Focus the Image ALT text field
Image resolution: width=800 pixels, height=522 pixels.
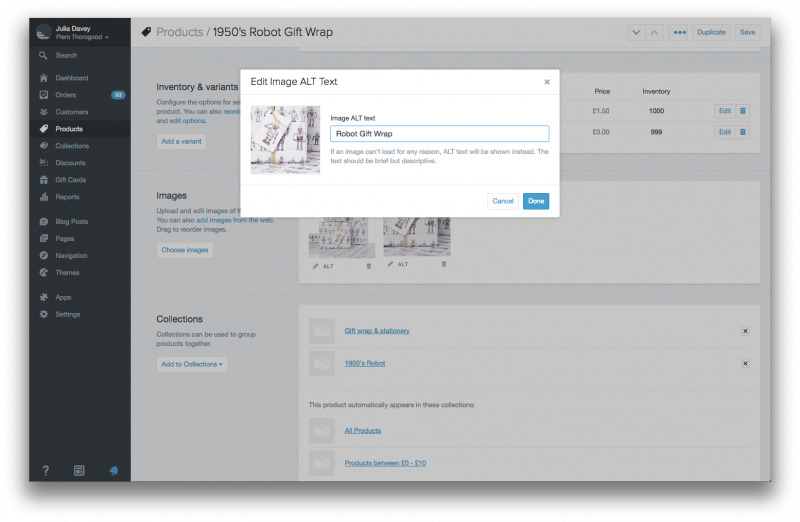pos(440,134)
